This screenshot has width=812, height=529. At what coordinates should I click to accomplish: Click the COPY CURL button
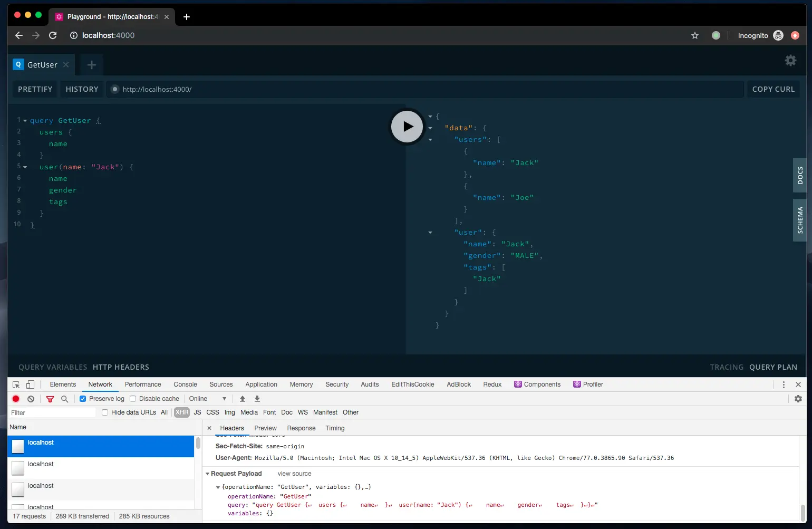click(x=773, y=89)
